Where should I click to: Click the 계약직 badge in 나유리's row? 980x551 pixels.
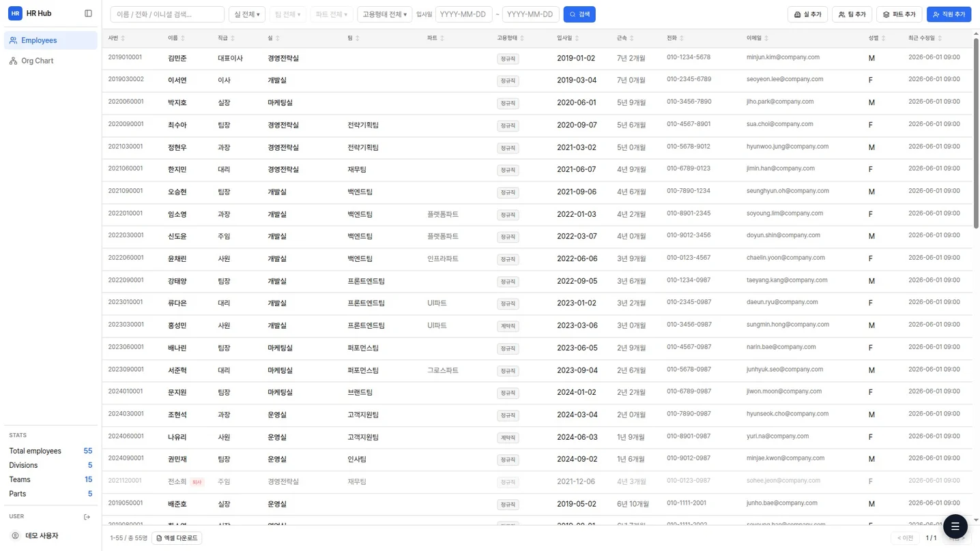tap(508, 438)
